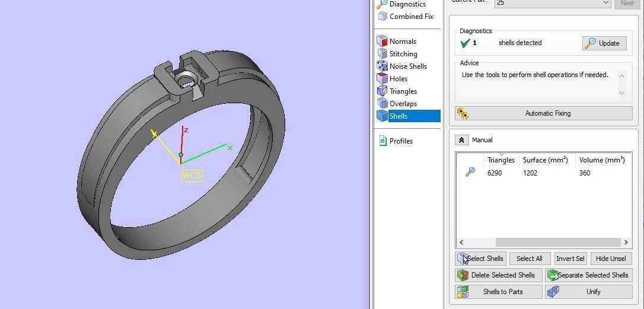Open Noise Shells page
The width and height of the screenshot is (644, 309).
coord(408,66)
